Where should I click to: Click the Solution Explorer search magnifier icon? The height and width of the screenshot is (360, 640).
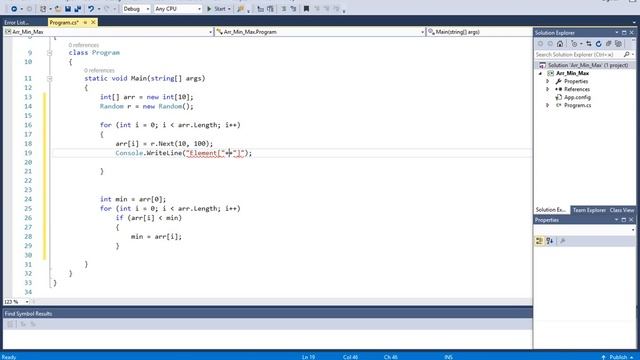[627, 54]
